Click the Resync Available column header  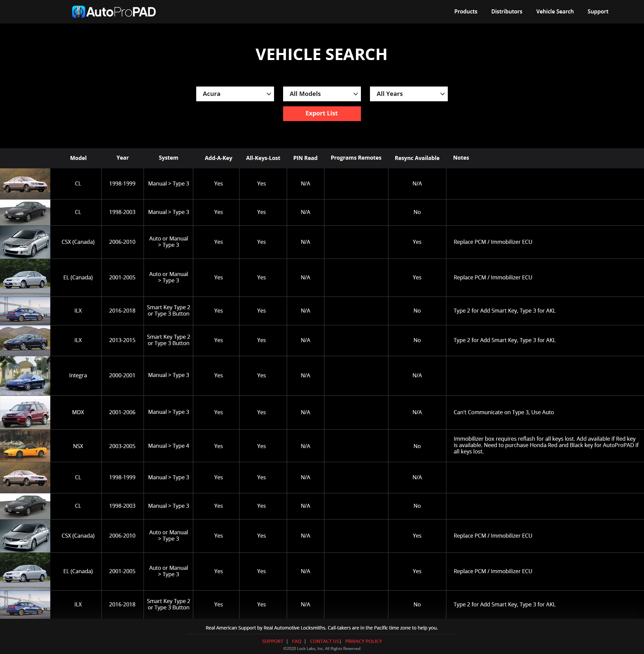pyautogui.click(x=417, y=158)
